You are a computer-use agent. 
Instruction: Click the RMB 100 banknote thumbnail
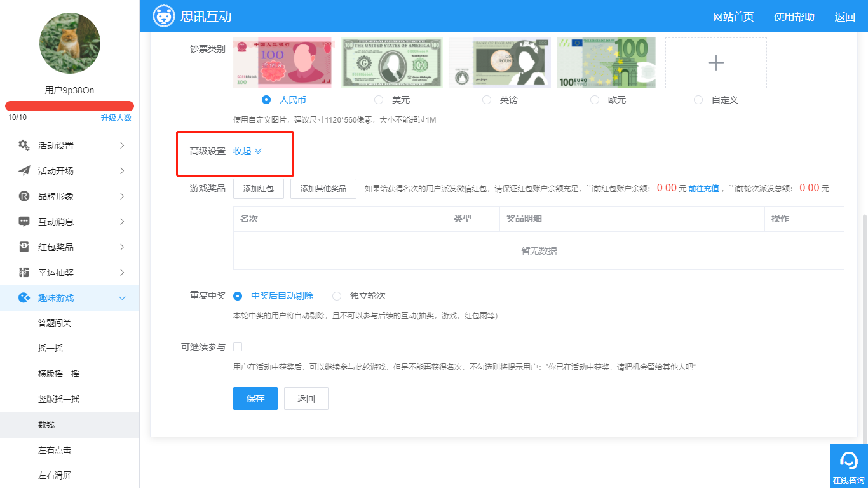point(283,62)
